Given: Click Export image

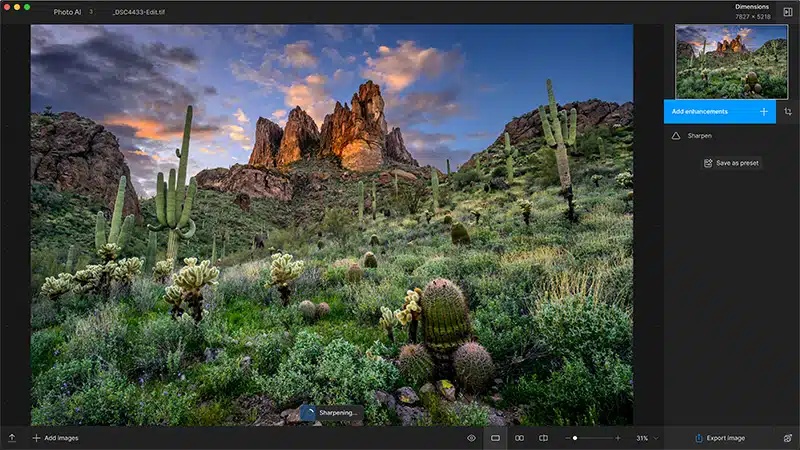Looking at the screenshot, I should [x=720, y=438].
